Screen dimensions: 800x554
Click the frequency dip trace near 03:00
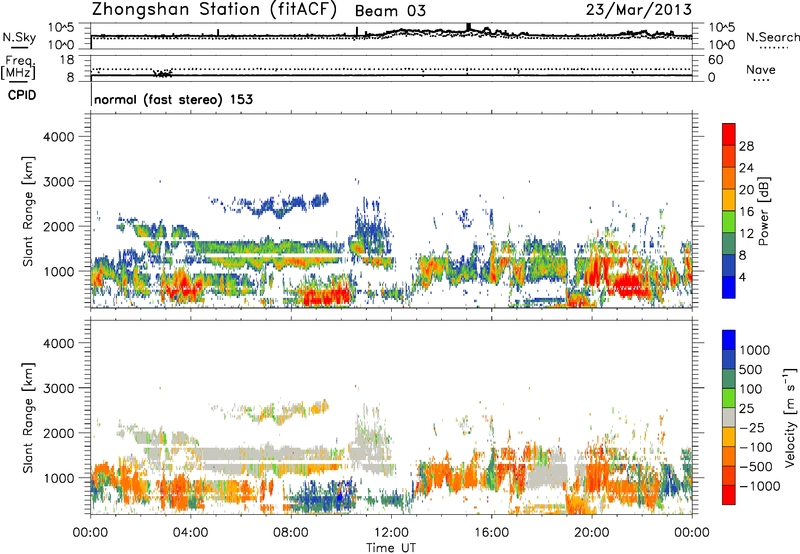[163, 73]
